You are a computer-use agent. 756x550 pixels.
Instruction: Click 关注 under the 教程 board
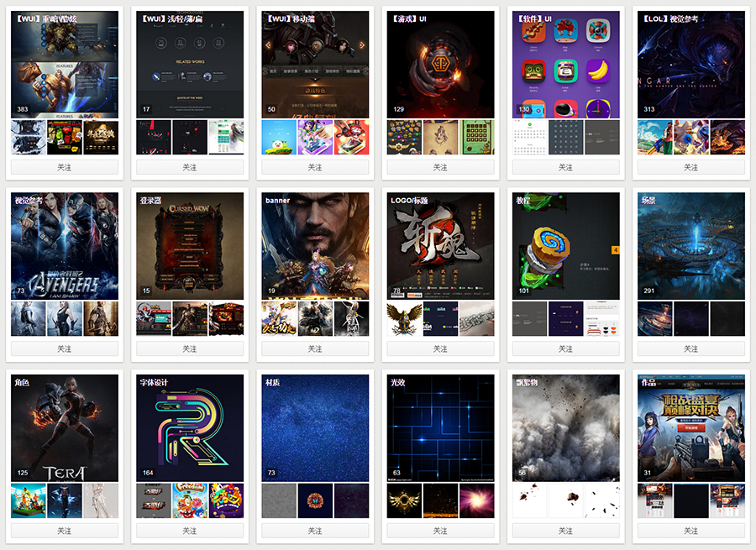click(x=565, y=348)
